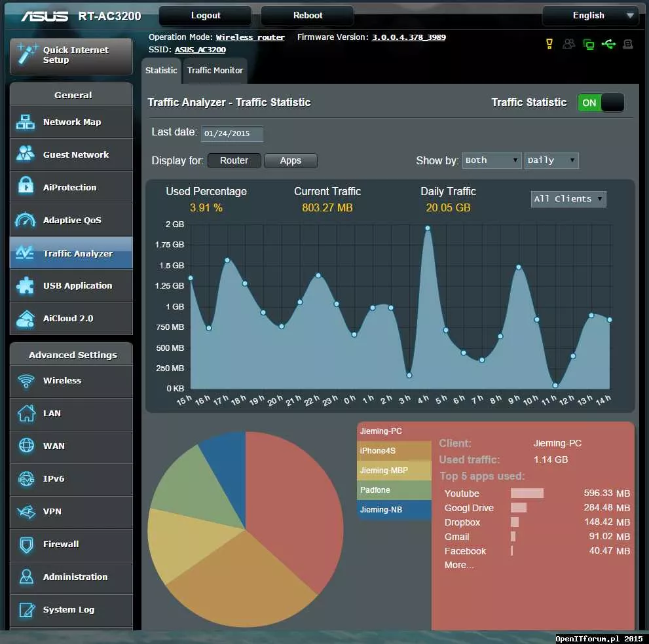This screenshot has height=644, width=649.
Task: Open the Wireless router operation mode link
Action: [250, 37]
